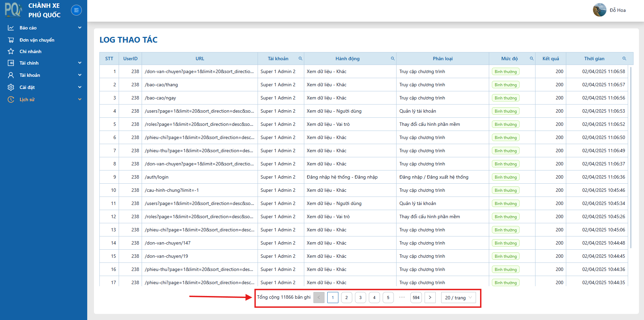Screen dimensions: 644x320
Task: Click the Đơn vận chuyển cart icon
Action: click(x=11, y=40)
